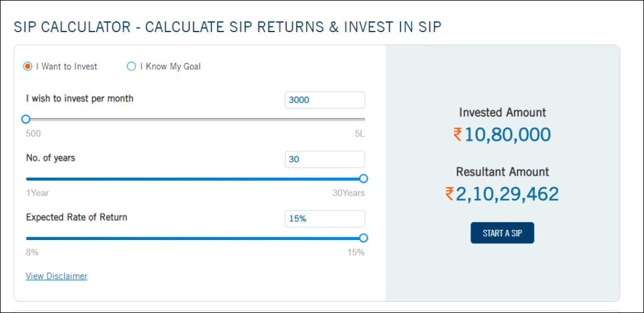This screenshot has width=644, height=313.
Task: Click the SIP Calculator page heading
Action: coord(228,27)
